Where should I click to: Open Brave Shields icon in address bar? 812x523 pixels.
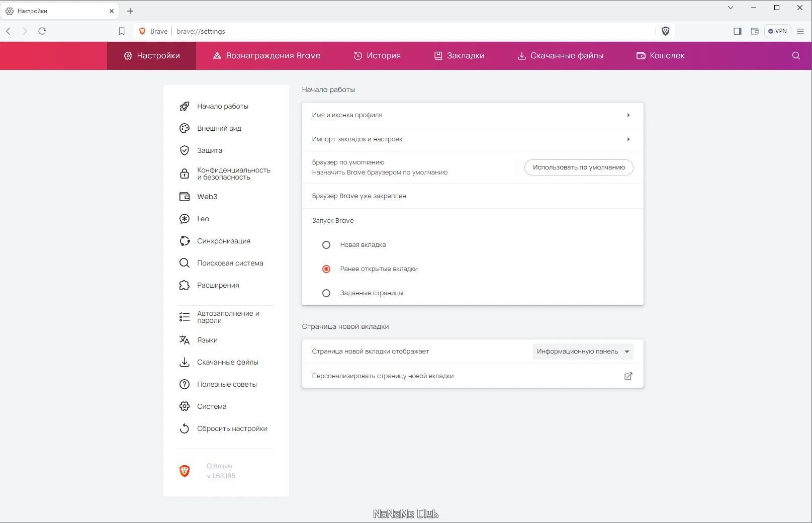click(665, 31)
